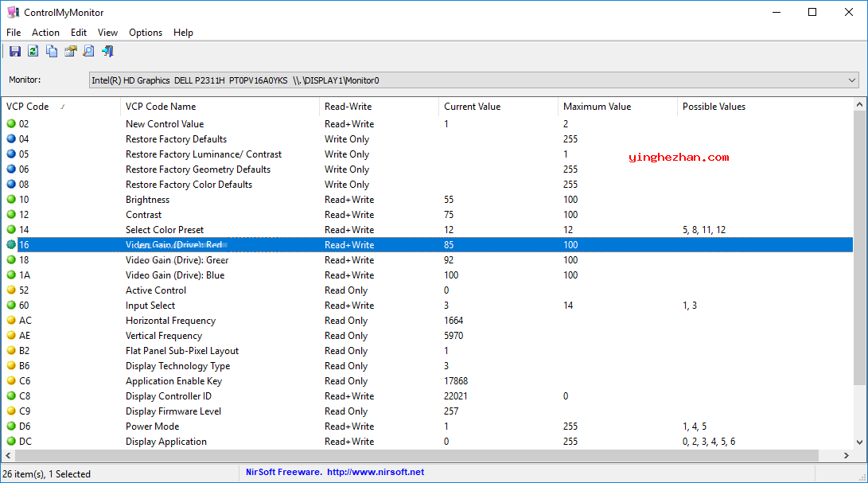Open the Action menu
This screenshot has height=483, width=868.
45,33
